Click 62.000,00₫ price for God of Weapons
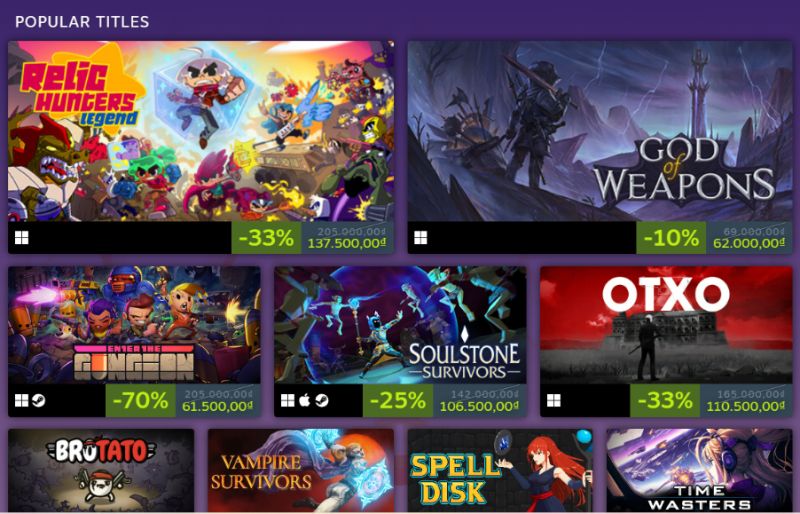800x514 pixels. tap(749, 243)
